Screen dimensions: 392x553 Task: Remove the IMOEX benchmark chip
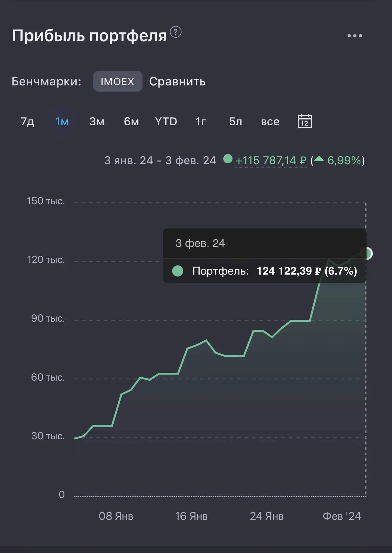click(118, 81)
